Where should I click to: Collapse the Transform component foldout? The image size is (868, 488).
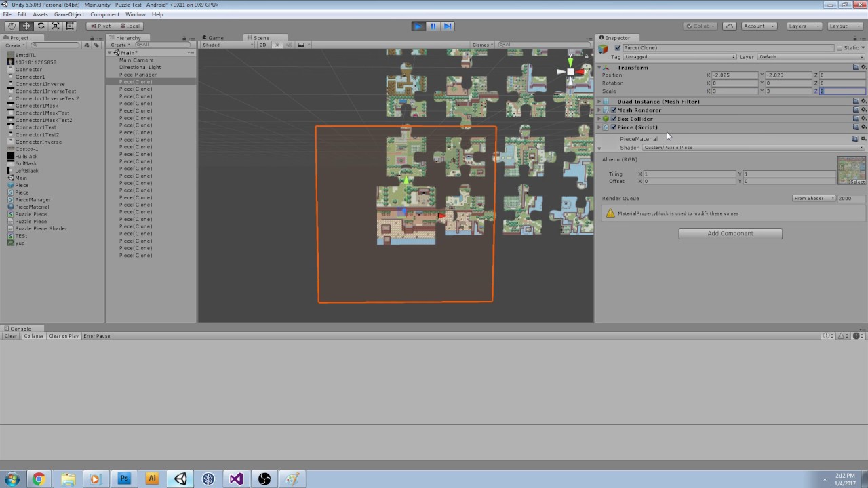click(599, 68)
